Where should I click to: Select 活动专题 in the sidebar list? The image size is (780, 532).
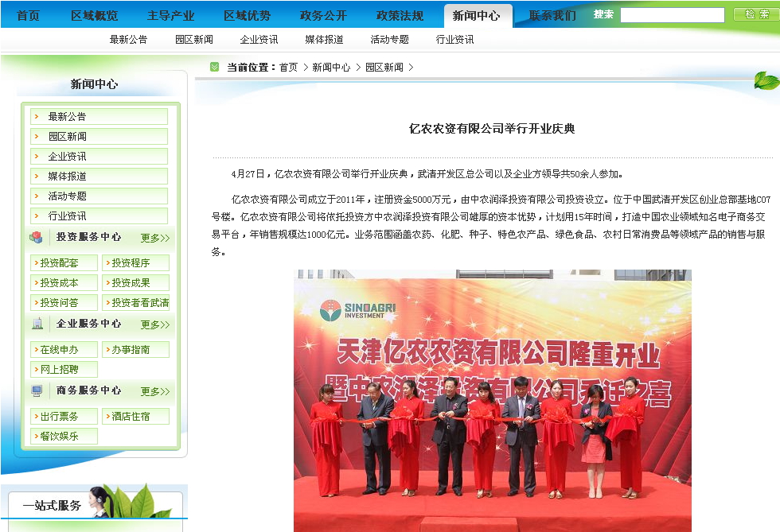tap(99, 196)
